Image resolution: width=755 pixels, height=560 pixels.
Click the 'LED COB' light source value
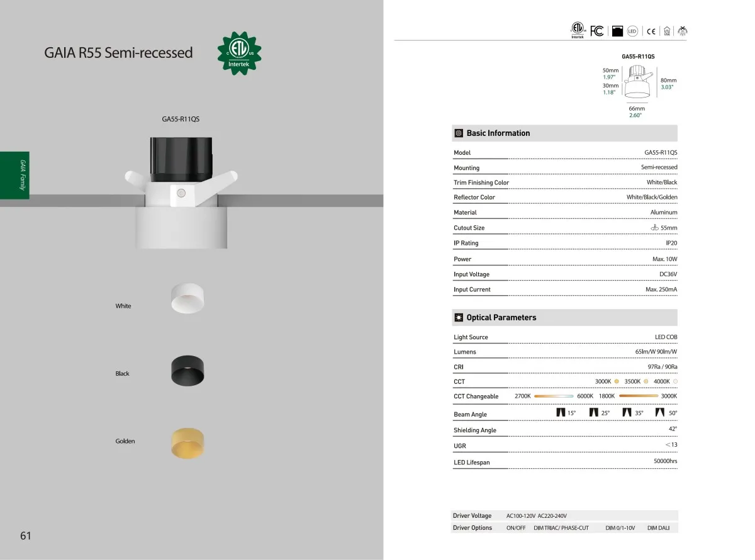point(666,337)
